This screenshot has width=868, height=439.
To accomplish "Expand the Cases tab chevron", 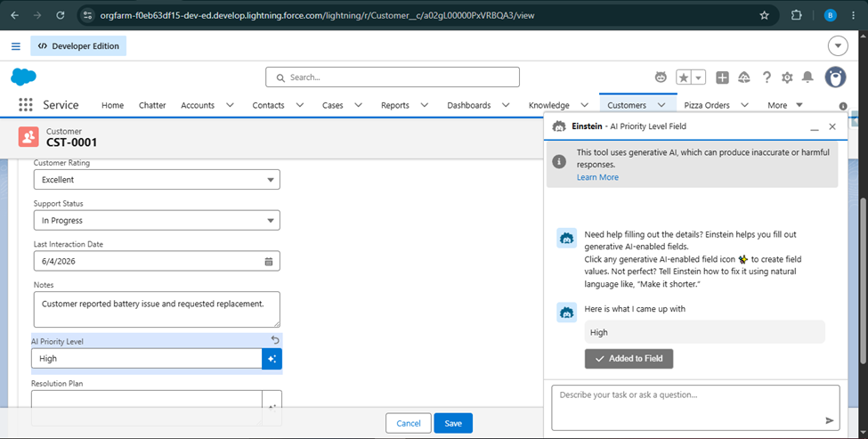I will tap(358, 105).
